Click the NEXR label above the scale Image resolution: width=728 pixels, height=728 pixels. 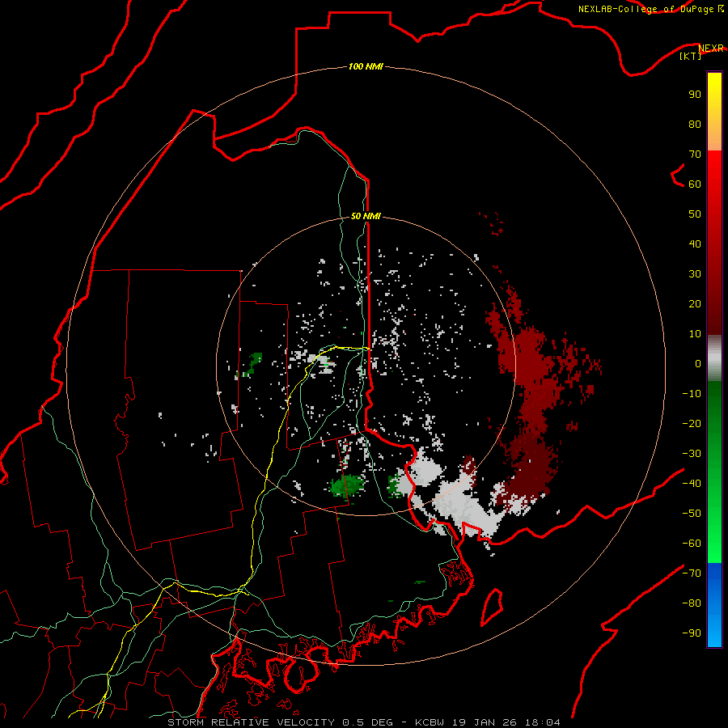pos(710,49)
